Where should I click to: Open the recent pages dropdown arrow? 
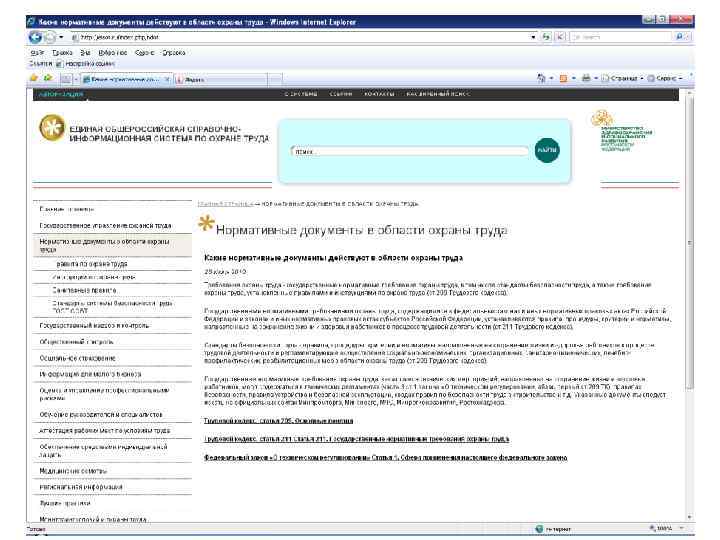(61, 37)
